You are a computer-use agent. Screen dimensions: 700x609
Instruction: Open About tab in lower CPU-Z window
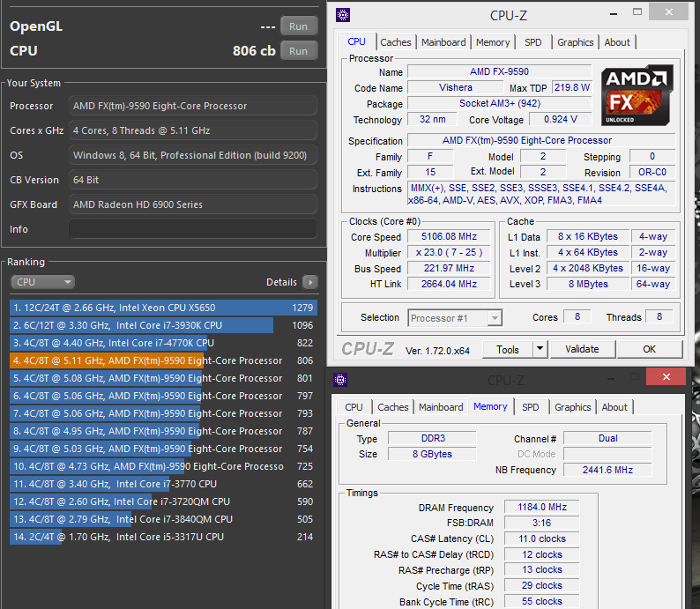coord(614,407)
